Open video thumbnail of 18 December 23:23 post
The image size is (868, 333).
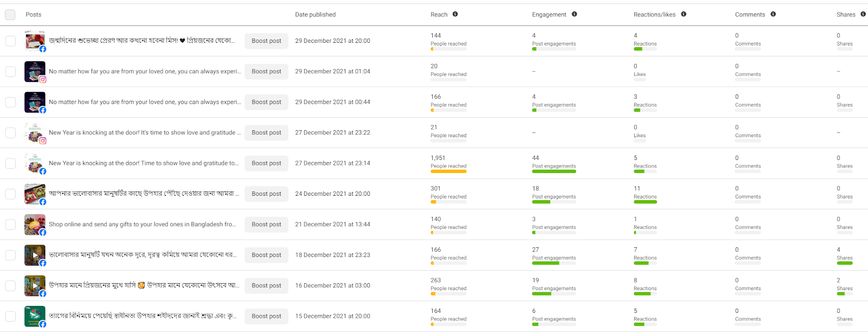point(35,255)
